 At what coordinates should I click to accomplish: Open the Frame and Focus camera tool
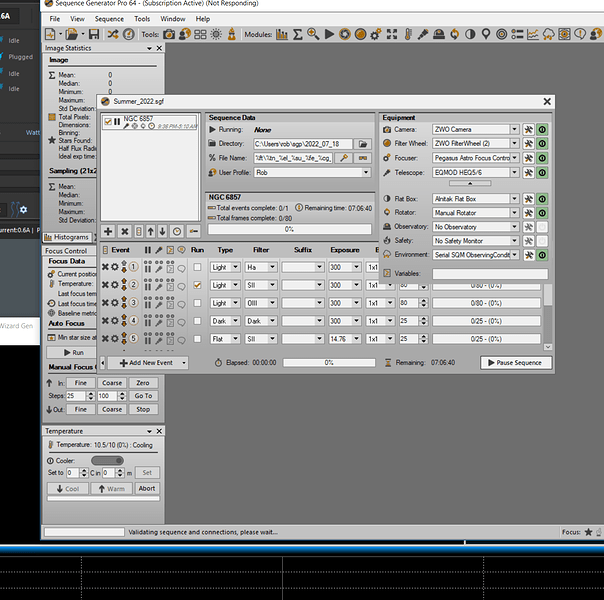tap(168, 34)
